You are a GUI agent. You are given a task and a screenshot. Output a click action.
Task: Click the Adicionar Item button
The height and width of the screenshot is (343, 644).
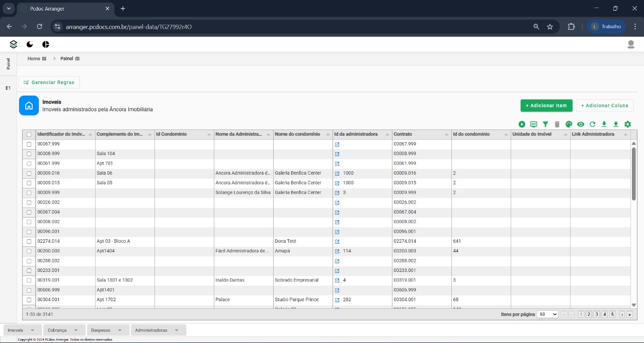click(x=546, y=106)
